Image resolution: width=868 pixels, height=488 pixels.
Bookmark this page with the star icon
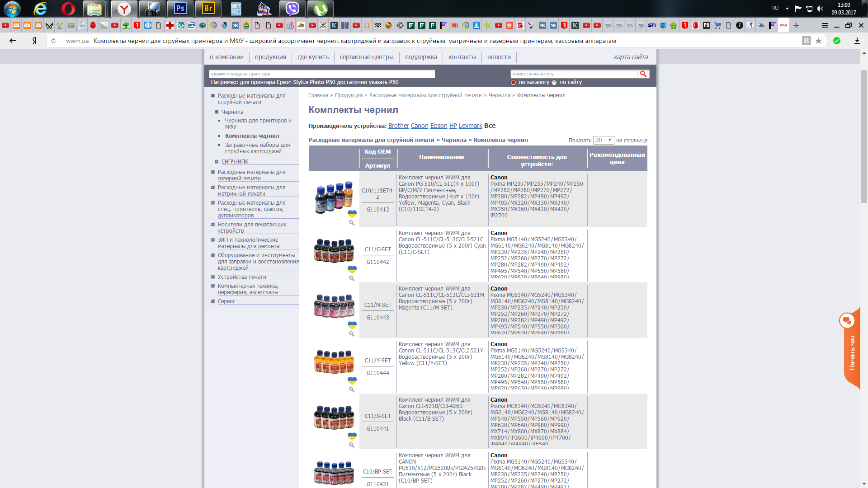pyautogui.click(x=818, y=41)
